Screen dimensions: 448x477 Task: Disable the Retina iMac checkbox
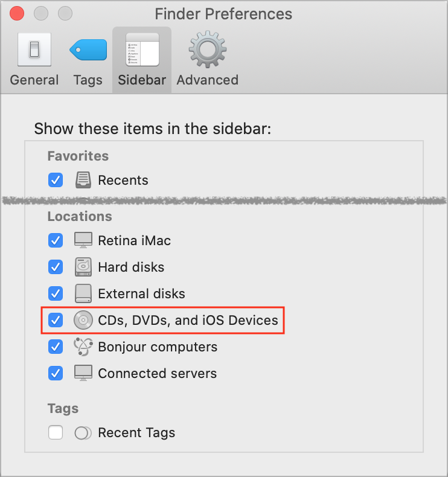[x=56, y=241]
